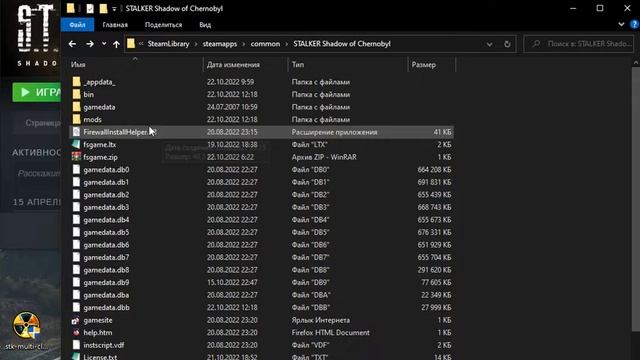The width and height of the screenshot is (640, 360).
Task: Navigate to SteamLibrary in the breadcrumb
Action: pyautogui.click(x=169, y=44)
